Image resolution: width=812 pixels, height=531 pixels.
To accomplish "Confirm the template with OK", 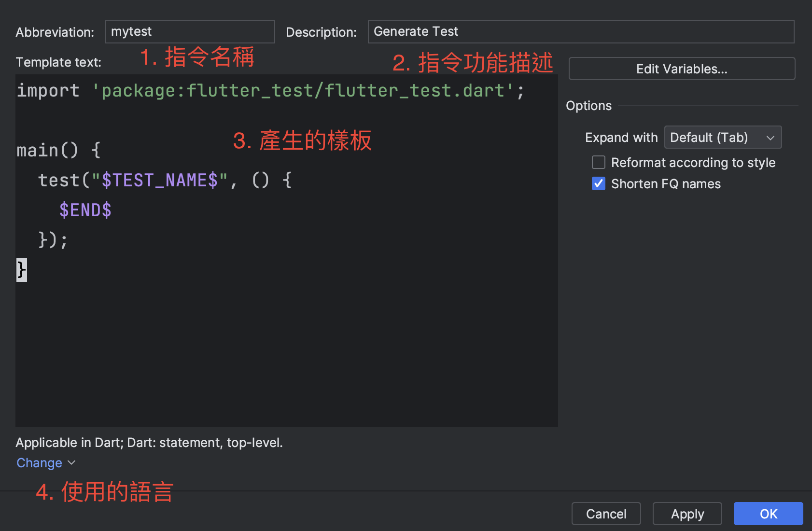I will tap(768, 514).
